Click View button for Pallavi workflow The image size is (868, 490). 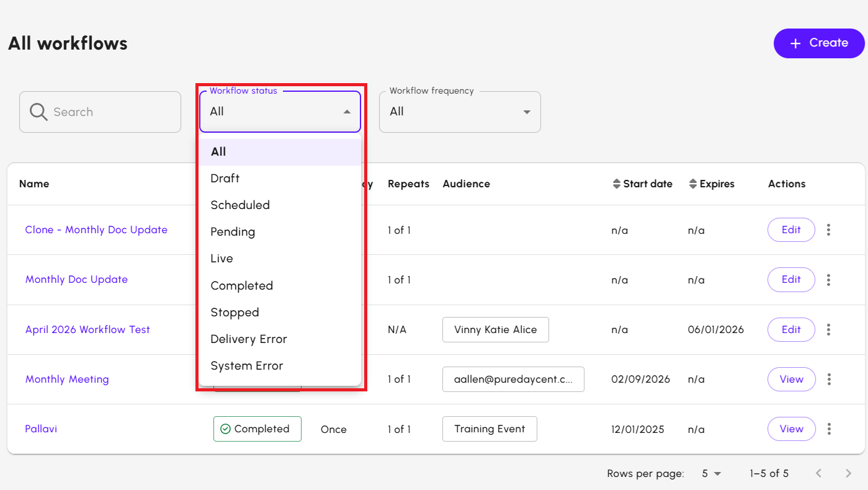coord(791,429)
